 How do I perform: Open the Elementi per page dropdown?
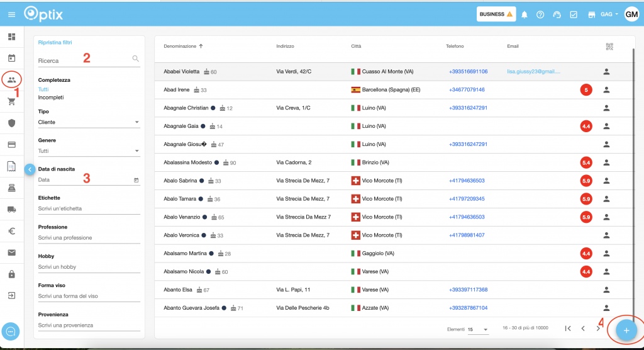[478, 329]
